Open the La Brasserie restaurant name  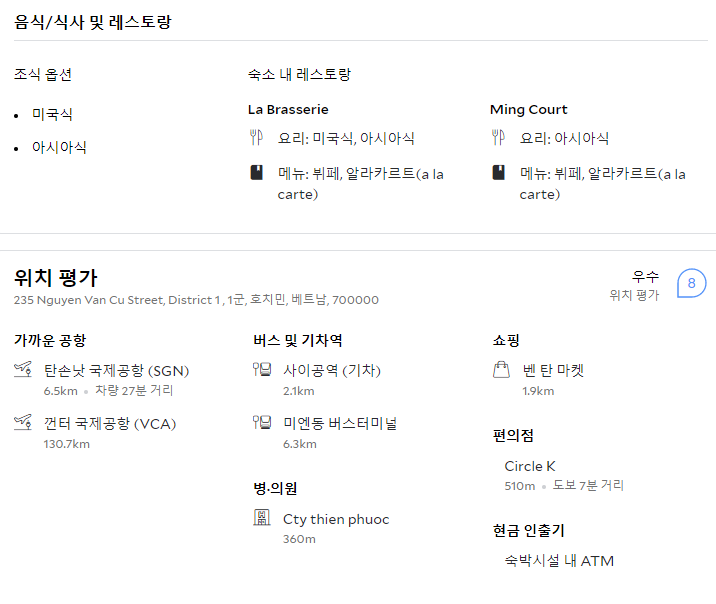(x=288, y=110)
